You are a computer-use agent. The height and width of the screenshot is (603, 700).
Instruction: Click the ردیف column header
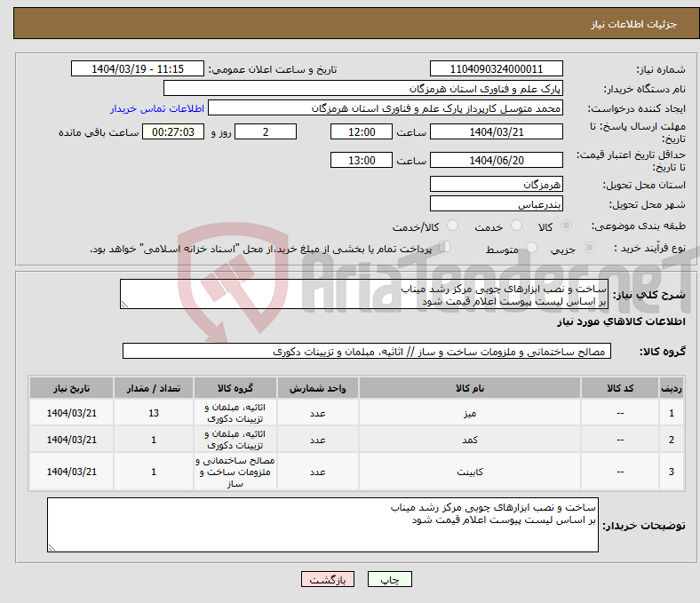click(x=671, y=388)
